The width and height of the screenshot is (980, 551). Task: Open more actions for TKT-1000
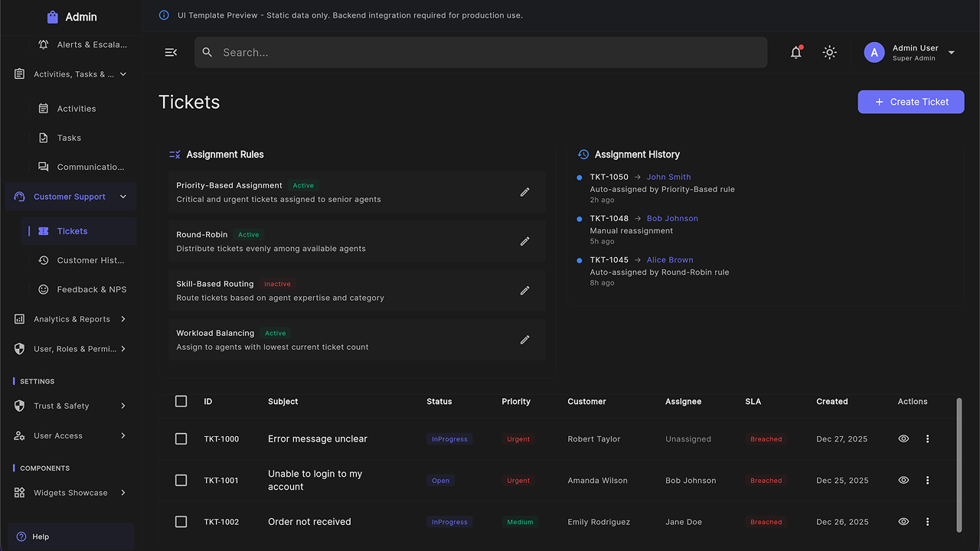[x=927, y=439]
